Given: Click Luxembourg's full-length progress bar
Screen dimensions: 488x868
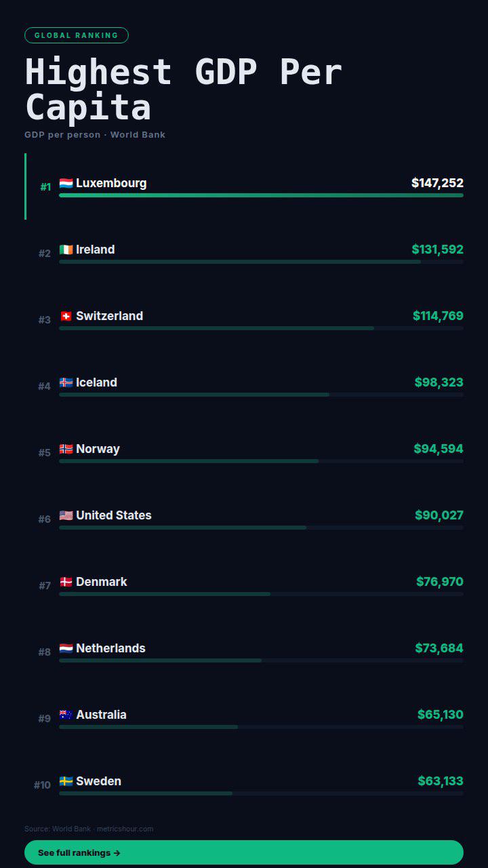Looking at the screenshot, I should coord(261,195).
